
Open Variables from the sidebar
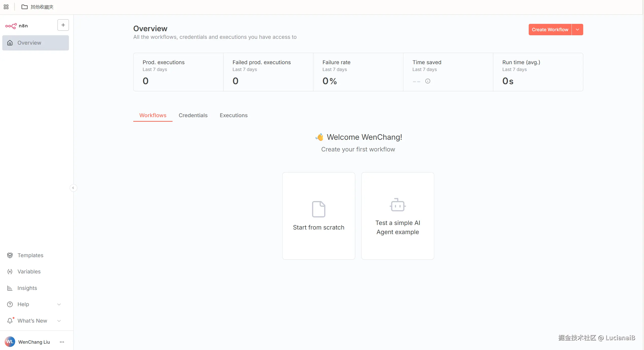pyautogui.click(x=29, y=271)
